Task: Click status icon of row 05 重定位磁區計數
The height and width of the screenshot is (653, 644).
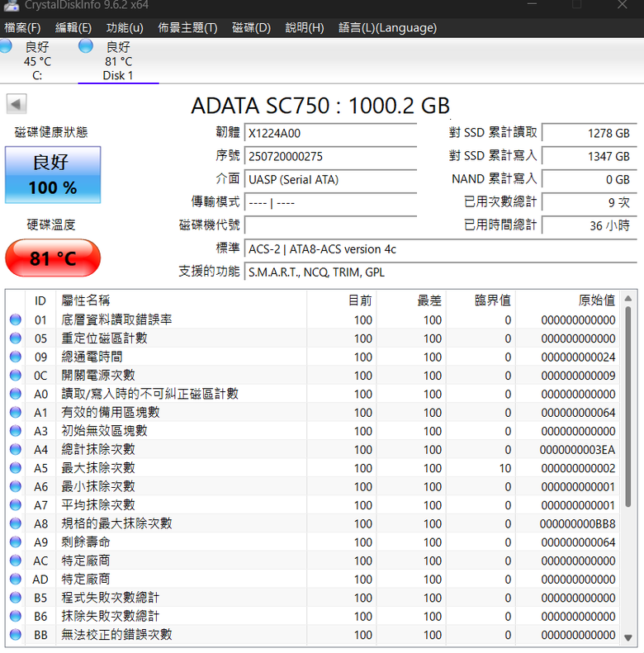Action: [16, 338]
